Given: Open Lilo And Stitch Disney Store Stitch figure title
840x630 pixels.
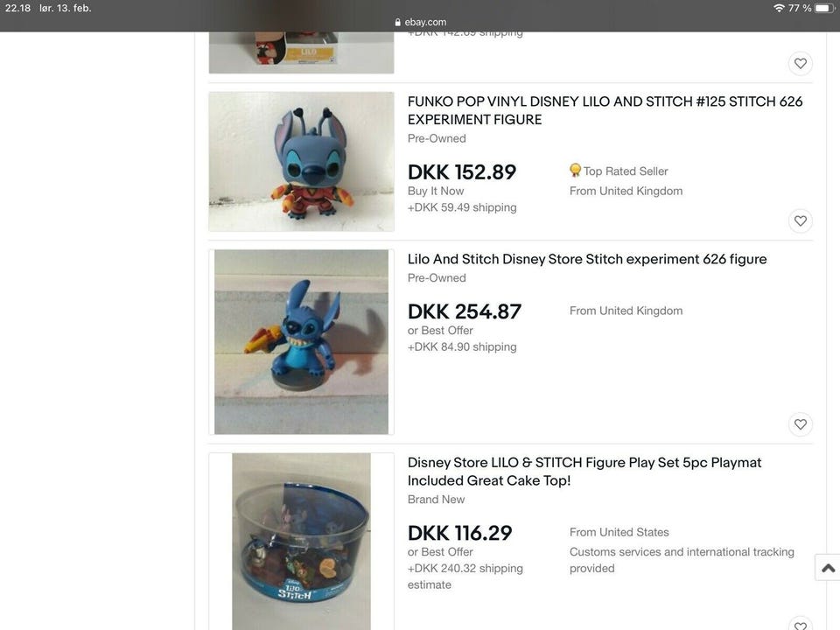Looking at the screenshot, I should click(x=587, y=259).
